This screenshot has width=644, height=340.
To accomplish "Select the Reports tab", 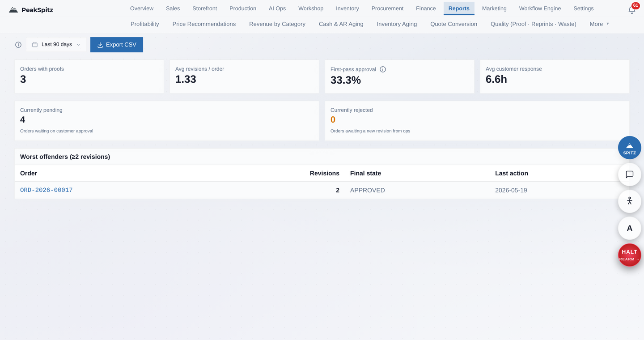I will tap(459, 8).
